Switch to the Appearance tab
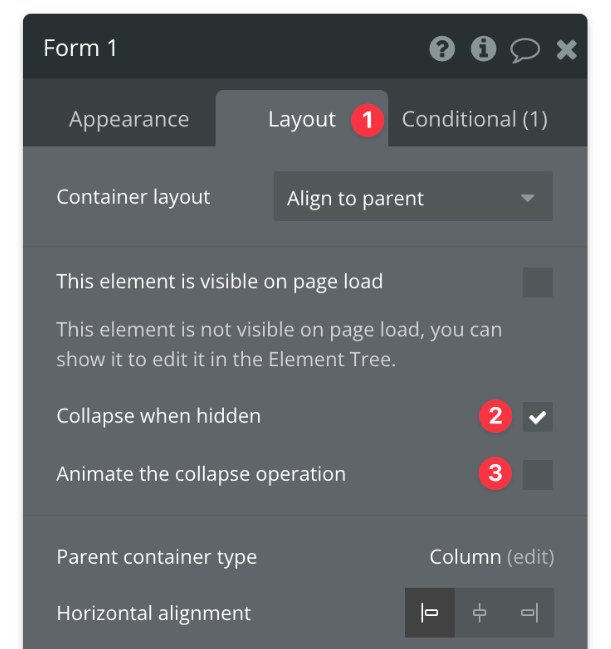Image resolution: width=611 pixels, height=649 pixels. [x=128, y=119]
